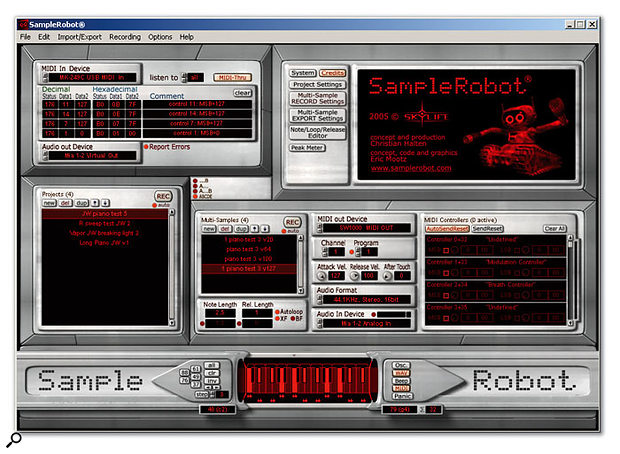This screenshot has width=620, height=454.
Task: Click the keyboard 'clr' button
Action: pos(211,373)
